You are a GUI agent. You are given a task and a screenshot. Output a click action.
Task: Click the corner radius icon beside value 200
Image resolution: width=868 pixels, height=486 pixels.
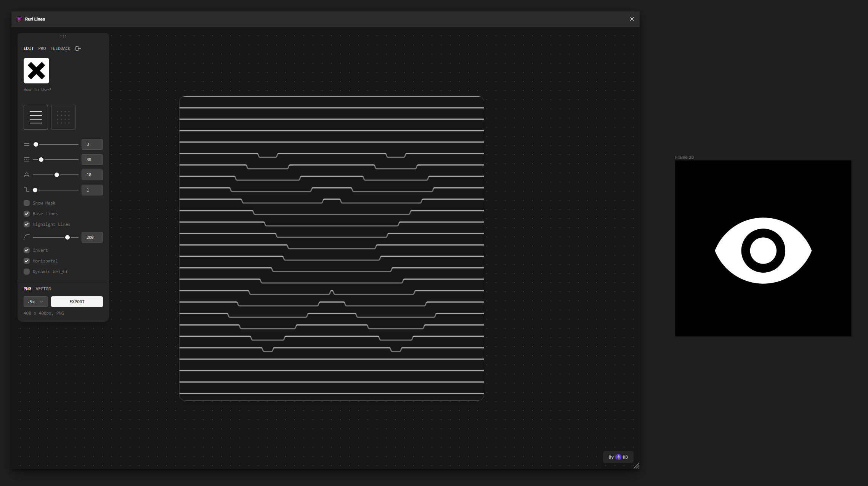(27, 237)
